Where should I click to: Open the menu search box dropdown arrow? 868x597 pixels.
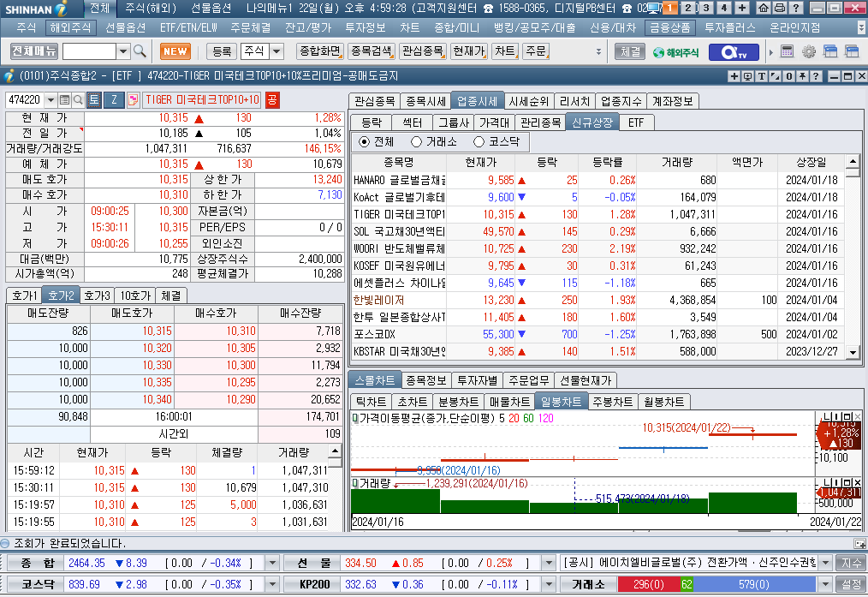123,51
